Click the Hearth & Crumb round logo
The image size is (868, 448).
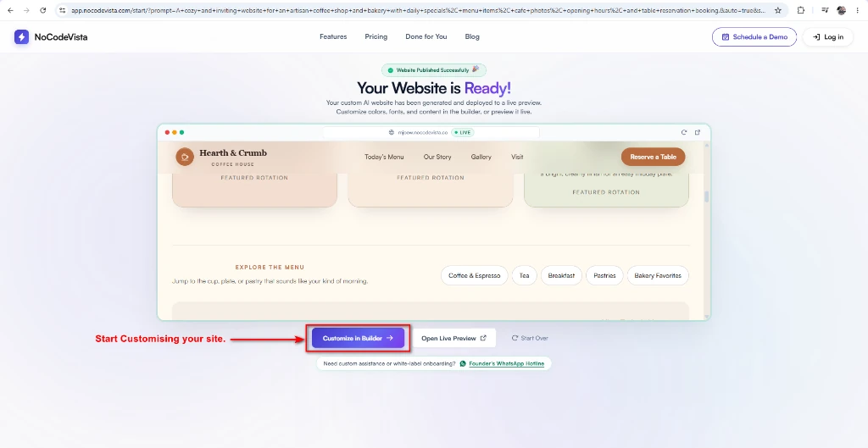(x=185, y=157)
